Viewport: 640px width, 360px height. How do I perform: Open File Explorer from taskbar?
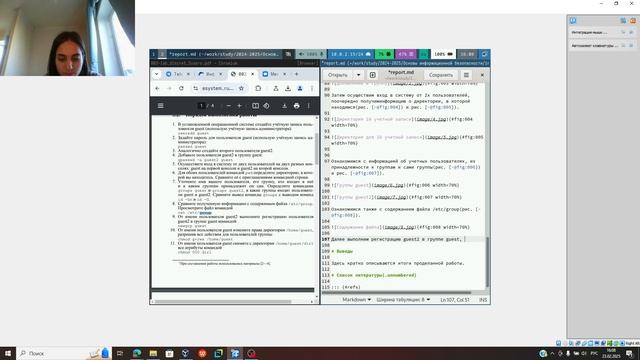pos(153,353)
